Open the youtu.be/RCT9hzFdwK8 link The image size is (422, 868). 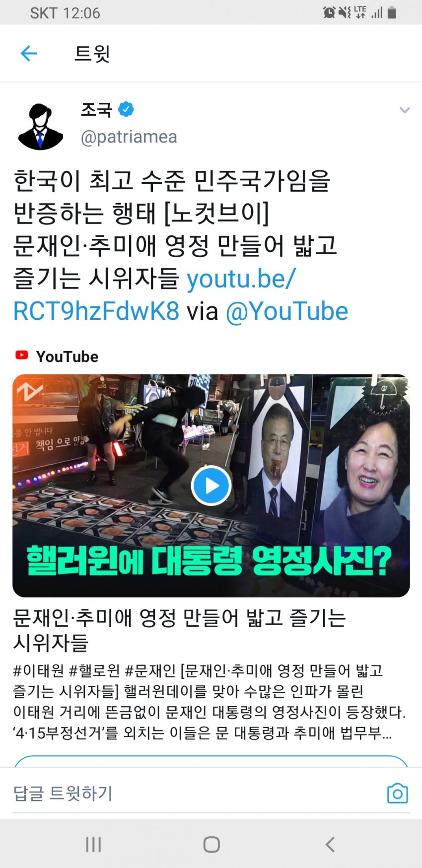155,295
